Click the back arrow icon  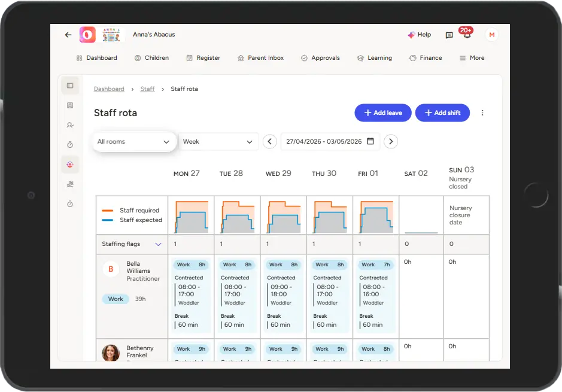(x=68, y=35)
